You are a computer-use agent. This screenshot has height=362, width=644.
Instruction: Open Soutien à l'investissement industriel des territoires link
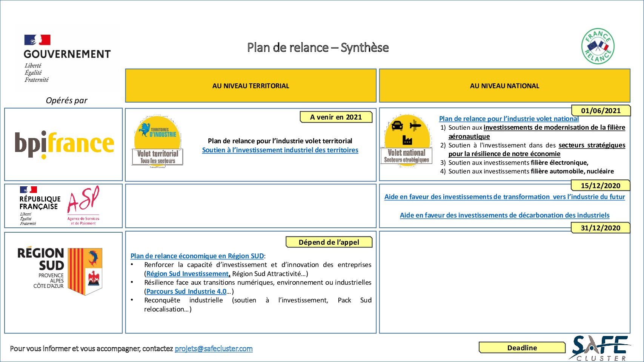click(280, 150)
